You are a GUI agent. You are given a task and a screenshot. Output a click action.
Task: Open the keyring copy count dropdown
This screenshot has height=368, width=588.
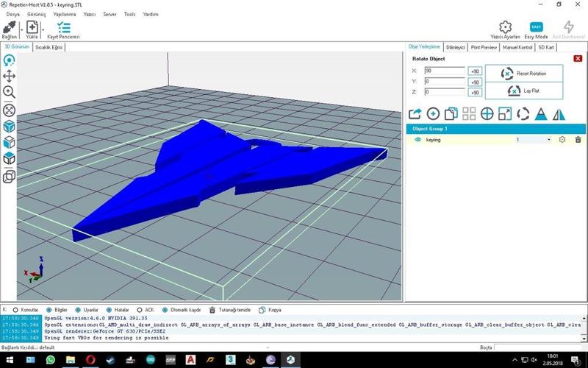548,139
